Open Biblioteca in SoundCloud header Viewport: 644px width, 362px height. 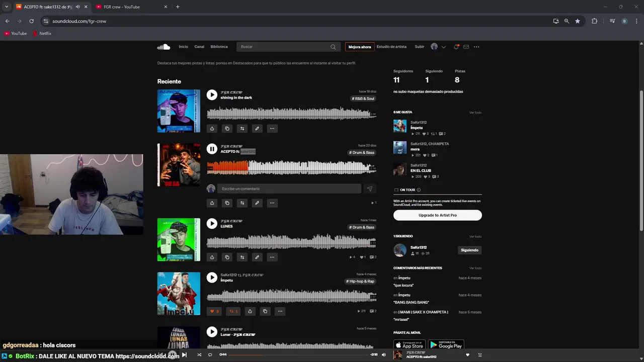(x=219, y=47)
